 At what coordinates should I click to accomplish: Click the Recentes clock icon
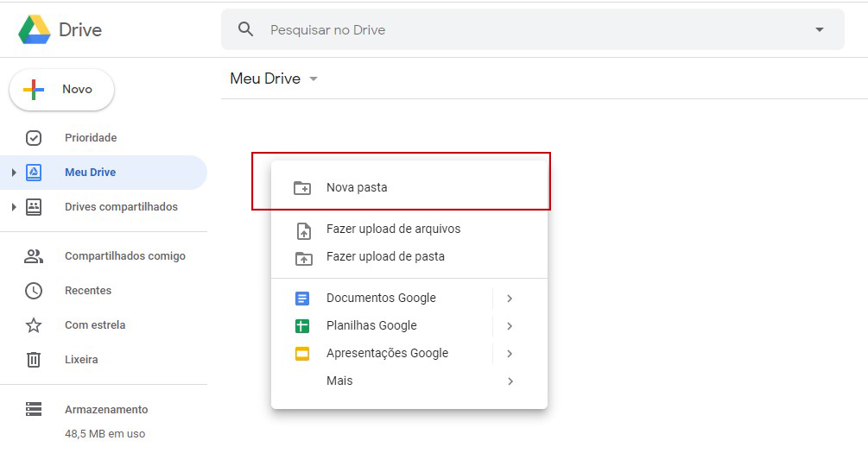pos(34,291)
